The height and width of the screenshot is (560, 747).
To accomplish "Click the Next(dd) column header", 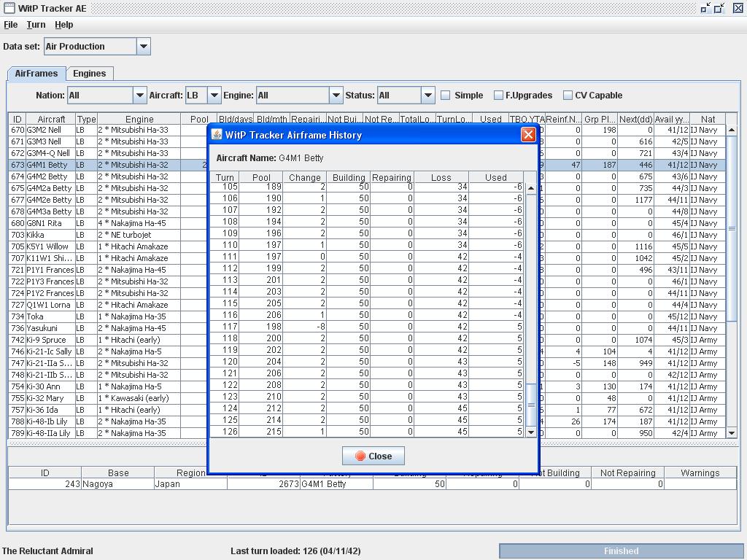I will pyautogui.click(x=635, y=119).
